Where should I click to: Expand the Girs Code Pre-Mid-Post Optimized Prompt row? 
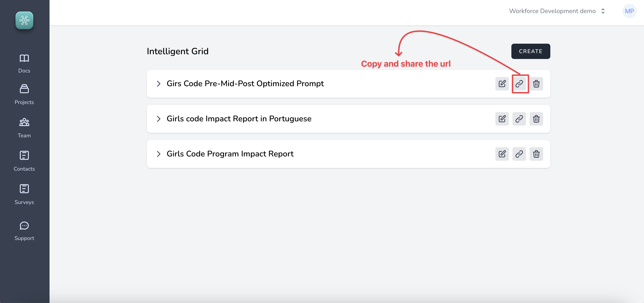(x=159, y=84)
